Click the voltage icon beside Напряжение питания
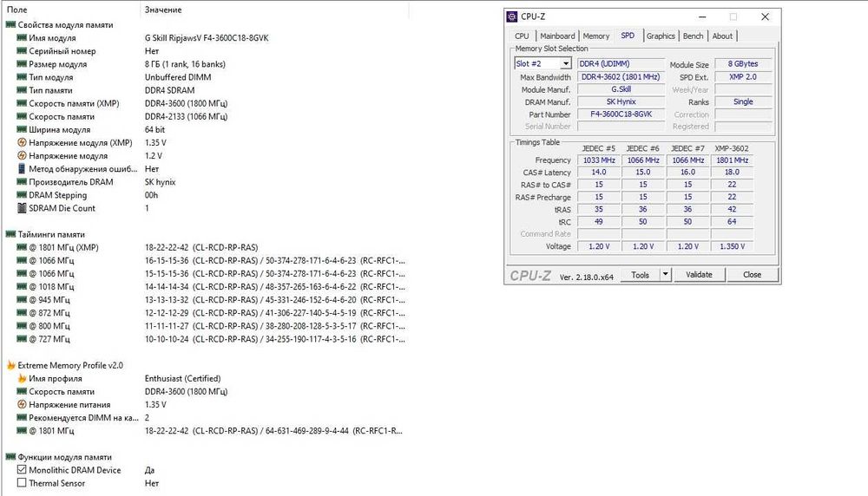868x496 pixels. point(22,405)
